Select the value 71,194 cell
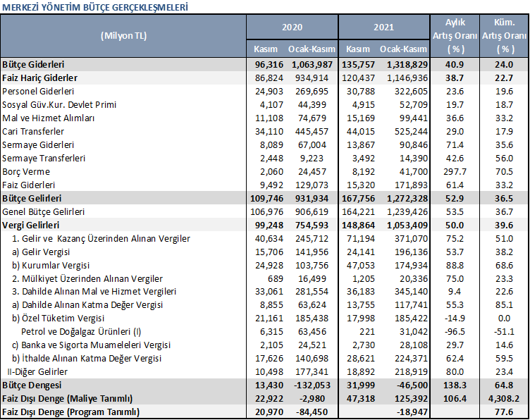The width and height of the screenshot is (530, 420). tap(361, 239)
